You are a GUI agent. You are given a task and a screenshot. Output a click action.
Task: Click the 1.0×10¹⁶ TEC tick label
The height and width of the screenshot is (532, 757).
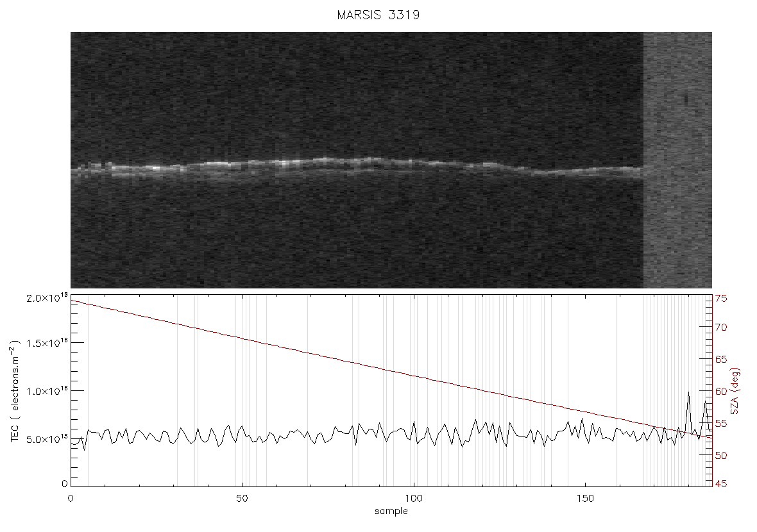(x=47, y=391)
